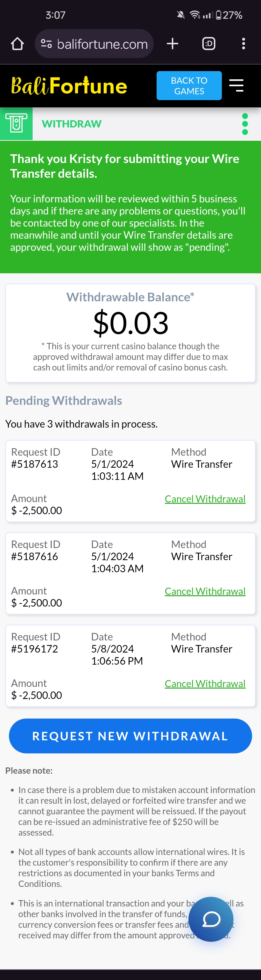The image size is (261, 980).
Task: Cancel withdrawal for request #5187616
Action: tap(205, 591)
